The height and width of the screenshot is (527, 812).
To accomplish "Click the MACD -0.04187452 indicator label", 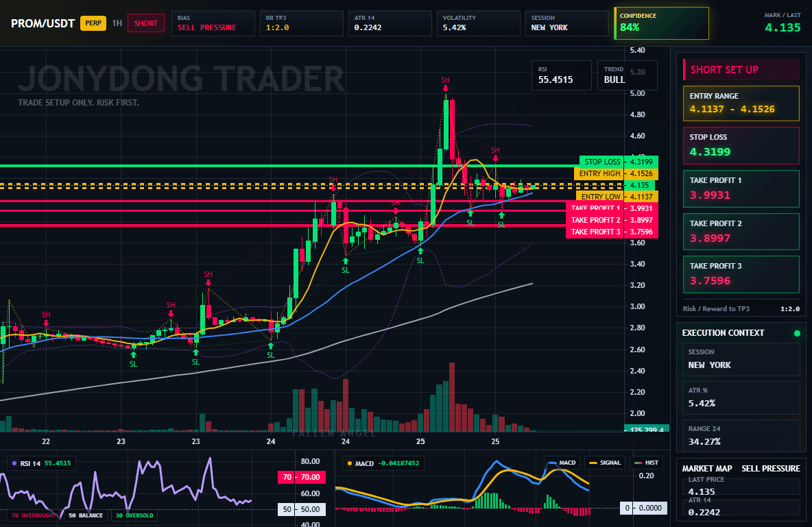I will click(x=383, y=463).
